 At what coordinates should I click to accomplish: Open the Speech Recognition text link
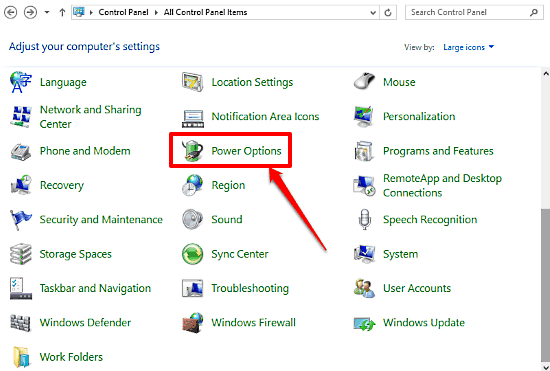tap(430, 220)
